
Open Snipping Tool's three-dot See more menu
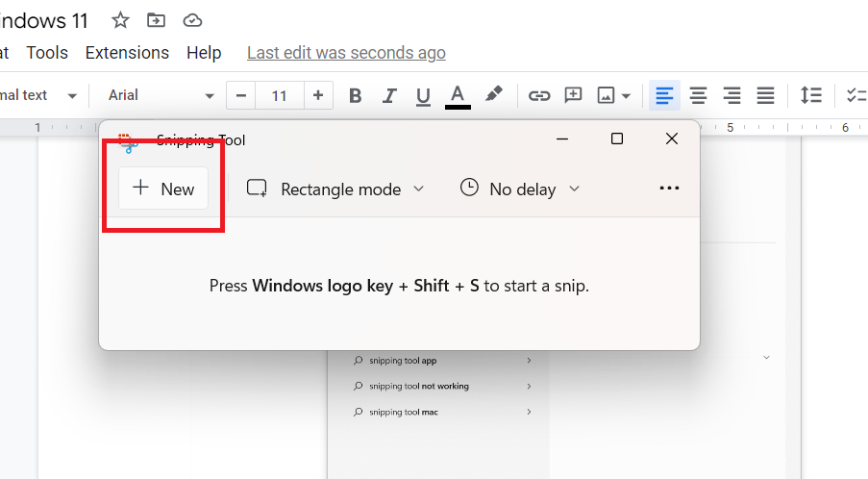tap(669, 189)
